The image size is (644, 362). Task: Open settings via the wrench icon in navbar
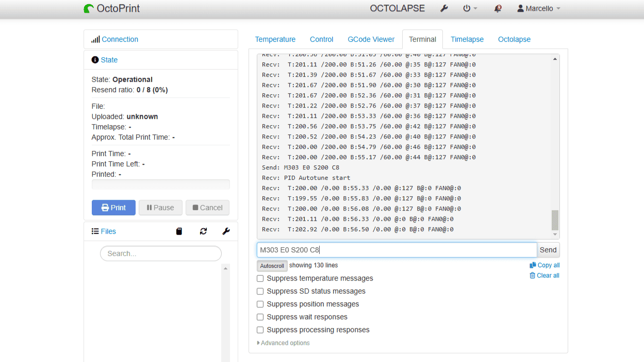tap(444, 9)
